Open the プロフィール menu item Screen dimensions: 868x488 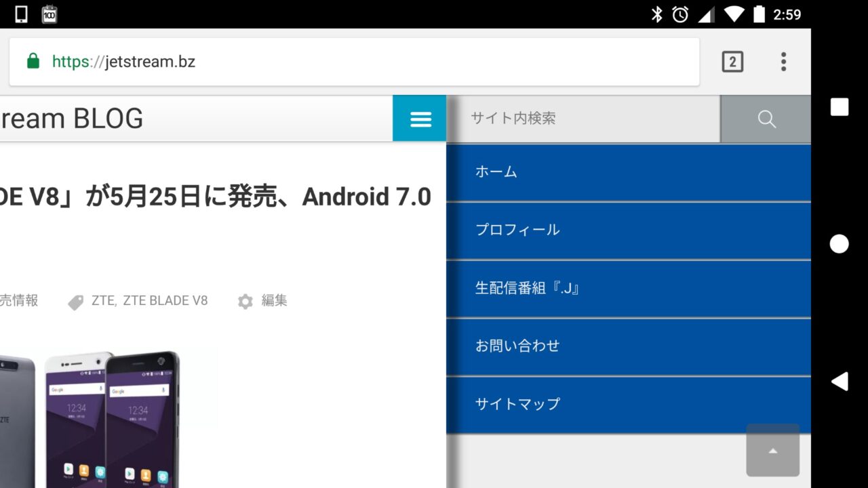517,230
